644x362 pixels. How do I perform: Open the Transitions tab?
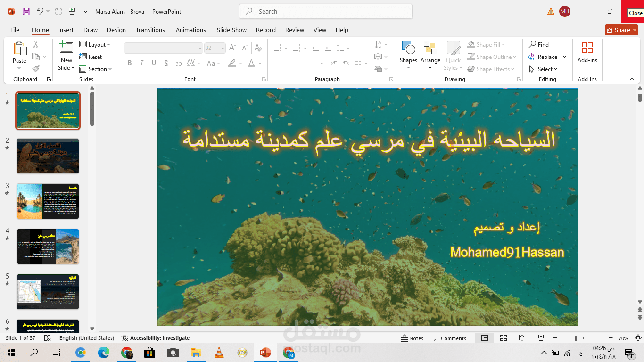point(150,30)
